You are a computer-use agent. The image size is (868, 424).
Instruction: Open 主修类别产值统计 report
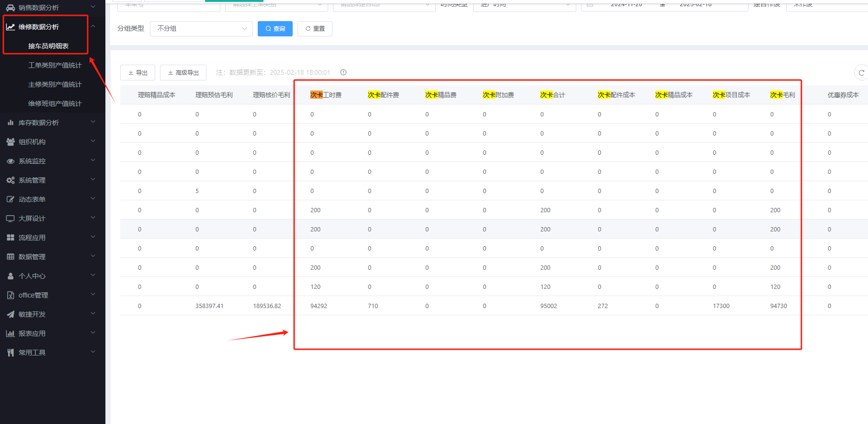coord(55,84)
